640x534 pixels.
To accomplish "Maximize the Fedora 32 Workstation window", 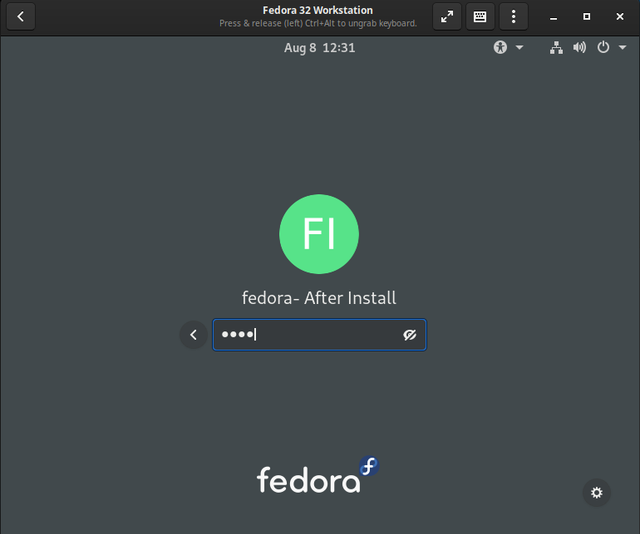I will 587,17.
